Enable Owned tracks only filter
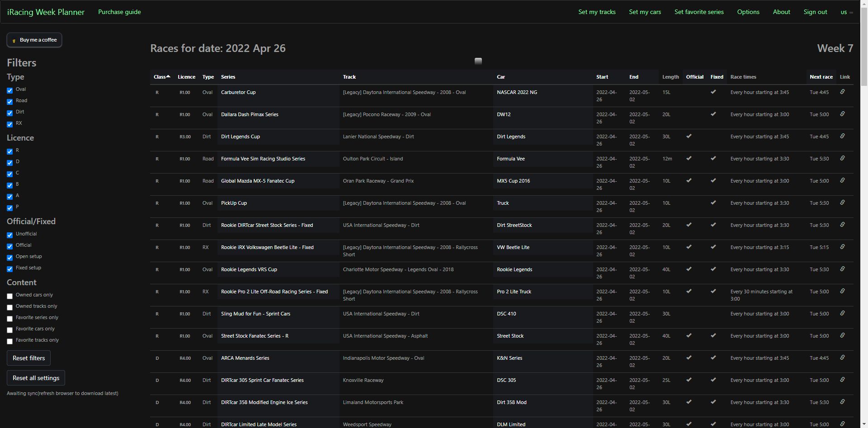 pyautogui.click(x=9, y=307)
